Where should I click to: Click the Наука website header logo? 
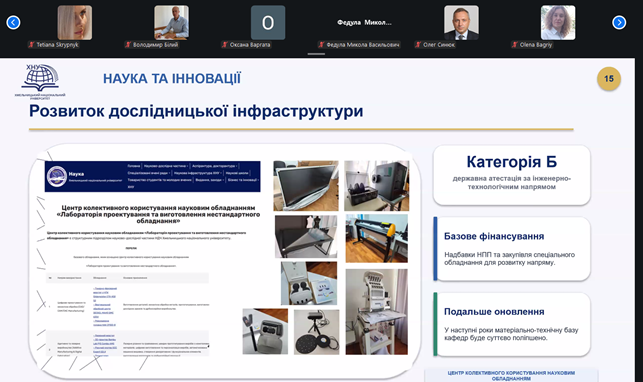57,176
